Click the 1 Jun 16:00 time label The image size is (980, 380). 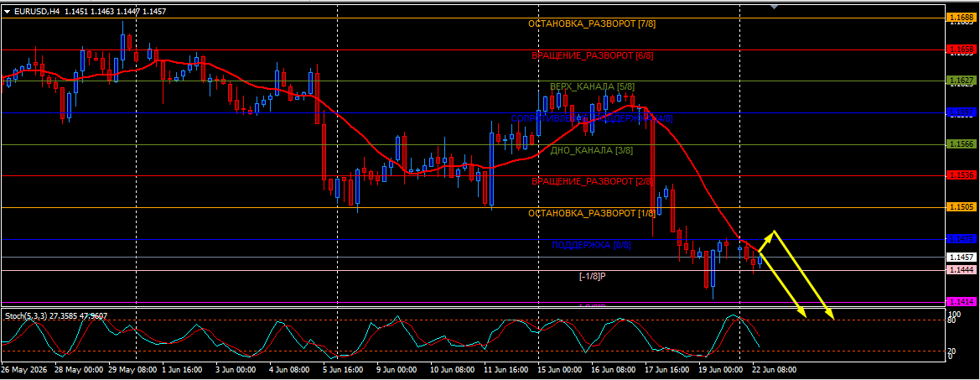(x=183, y=370)
